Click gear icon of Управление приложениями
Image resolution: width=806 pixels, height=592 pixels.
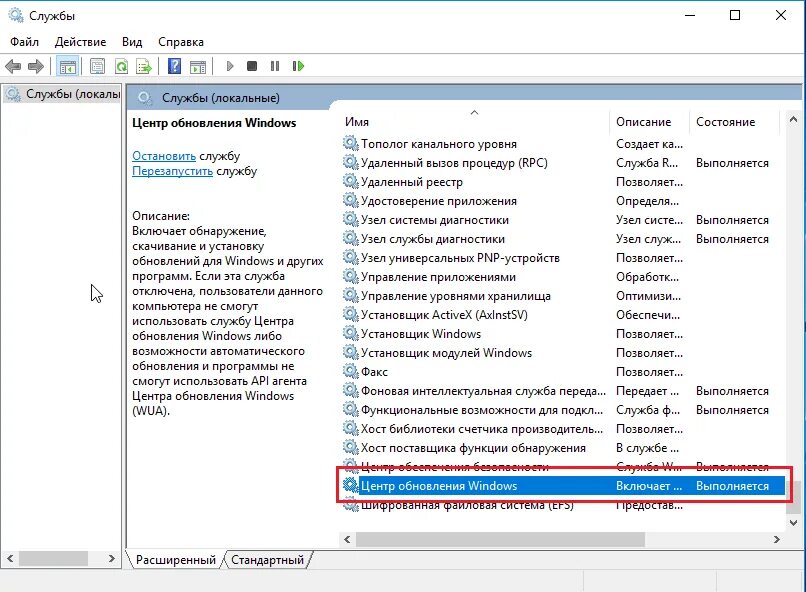point(351,276)
